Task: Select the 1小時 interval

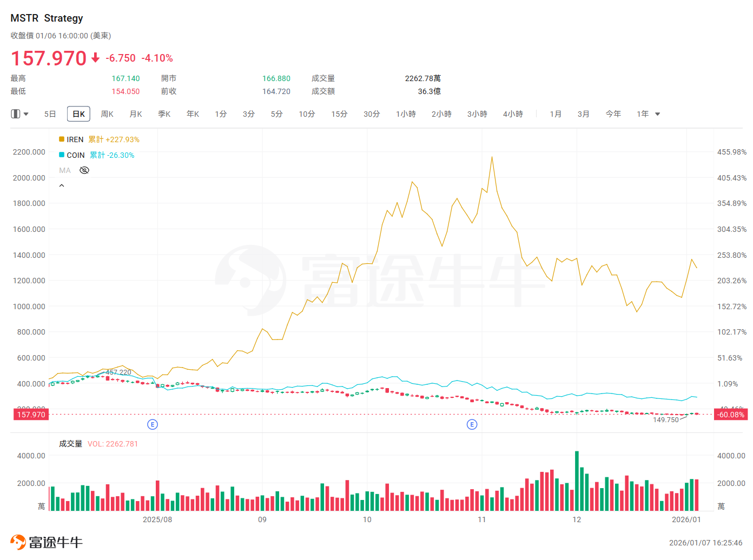Action: tap(406, 114)
